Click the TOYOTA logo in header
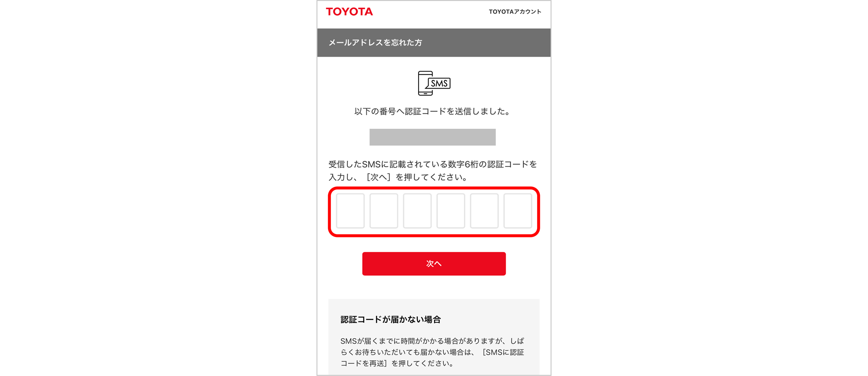This screenshot has height=376, width=868. point(349,12)
